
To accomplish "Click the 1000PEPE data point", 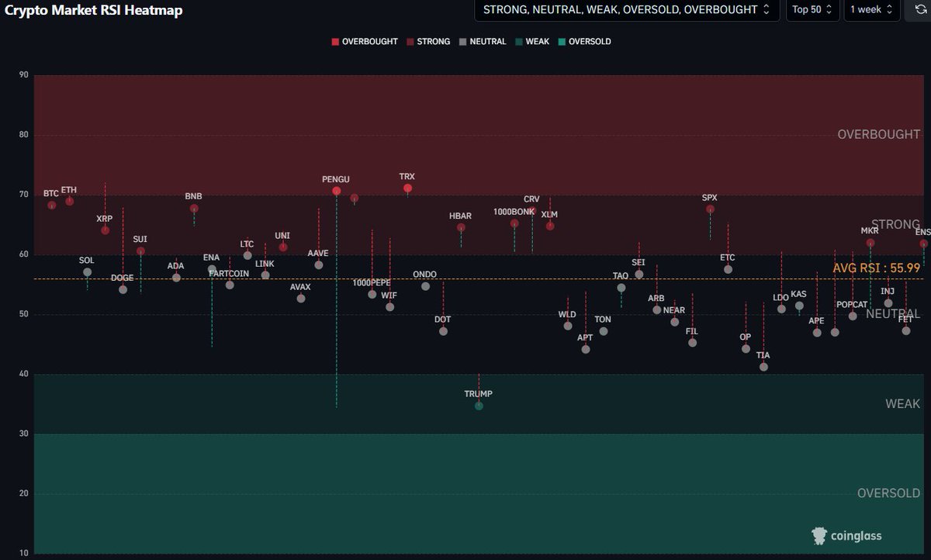I will pyautogui.click(x=372, y=294).
